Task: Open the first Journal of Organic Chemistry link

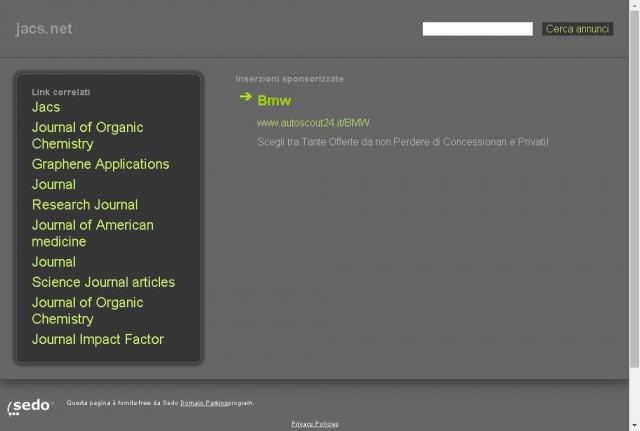Action: pyautogui.click(x=87, y=136)
